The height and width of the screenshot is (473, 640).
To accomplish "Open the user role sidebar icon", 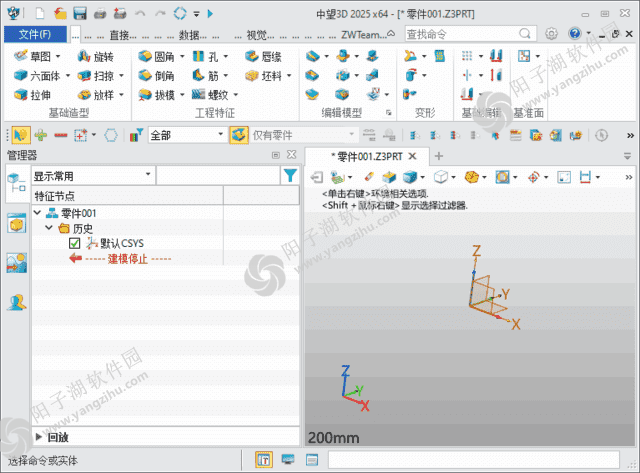I will point(16,302).
